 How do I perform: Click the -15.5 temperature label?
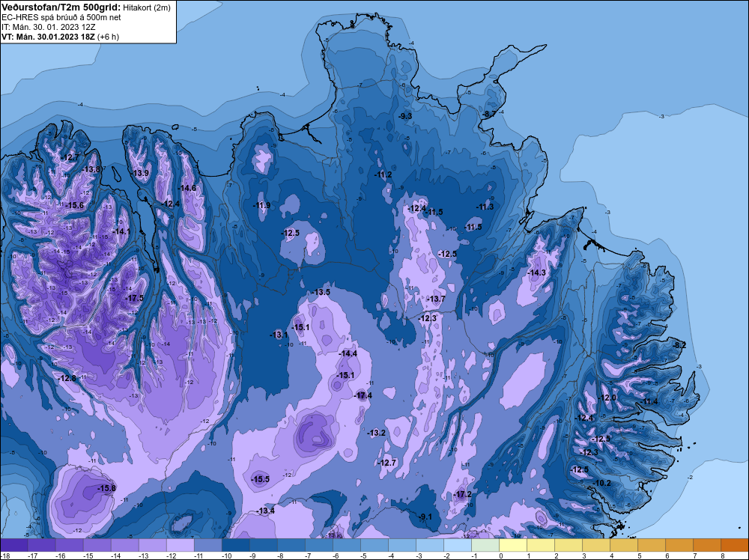[261, 479]
